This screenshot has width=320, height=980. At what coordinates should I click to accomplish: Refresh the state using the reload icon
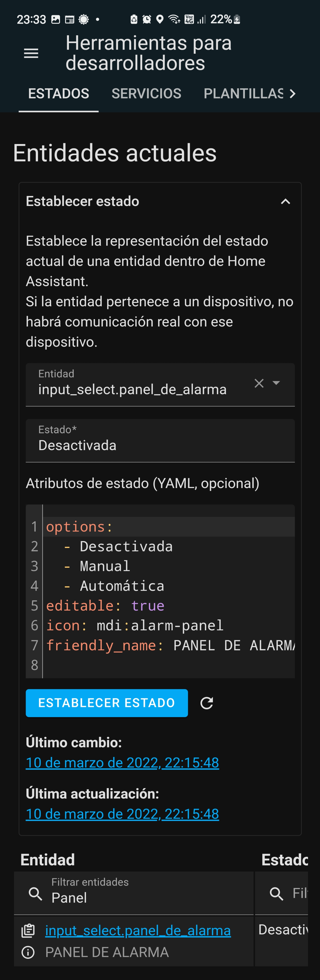pos(206,703)
